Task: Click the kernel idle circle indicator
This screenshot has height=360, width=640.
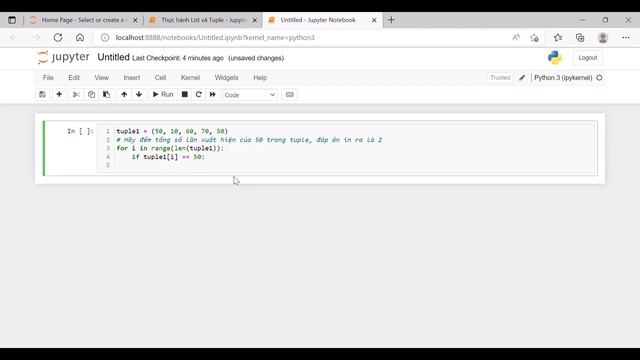Action: [599, 78]
